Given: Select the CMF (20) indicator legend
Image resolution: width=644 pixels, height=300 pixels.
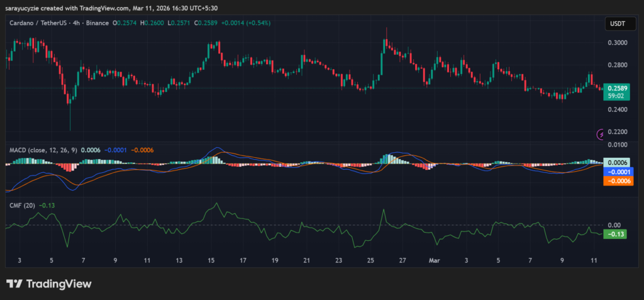Looking at the screenshot, I should click(22, 205).
